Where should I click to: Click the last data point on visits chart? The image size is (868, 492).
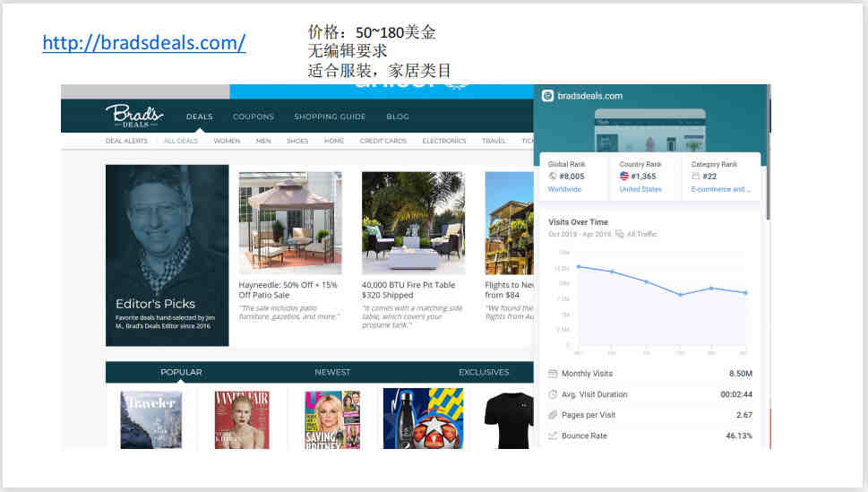(745, 292)
